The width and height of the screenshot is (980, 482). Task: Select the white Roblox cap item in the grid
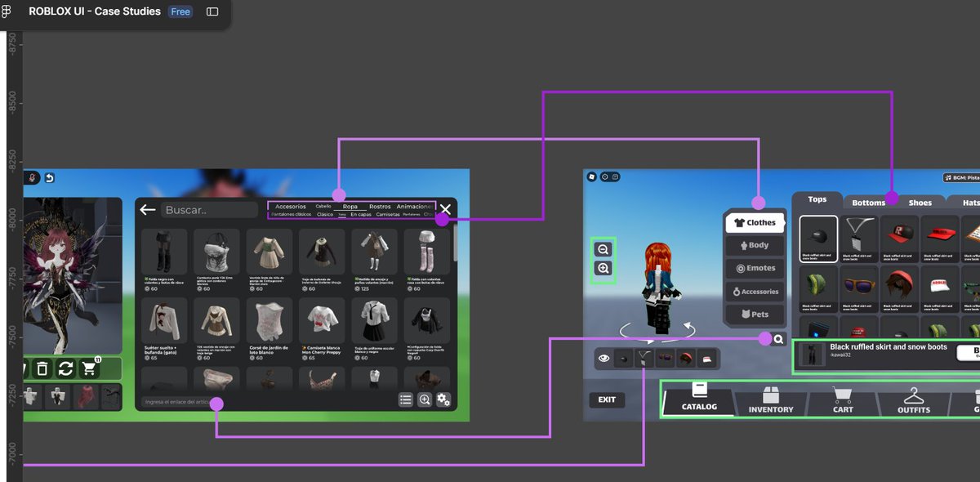coord(941,289)
